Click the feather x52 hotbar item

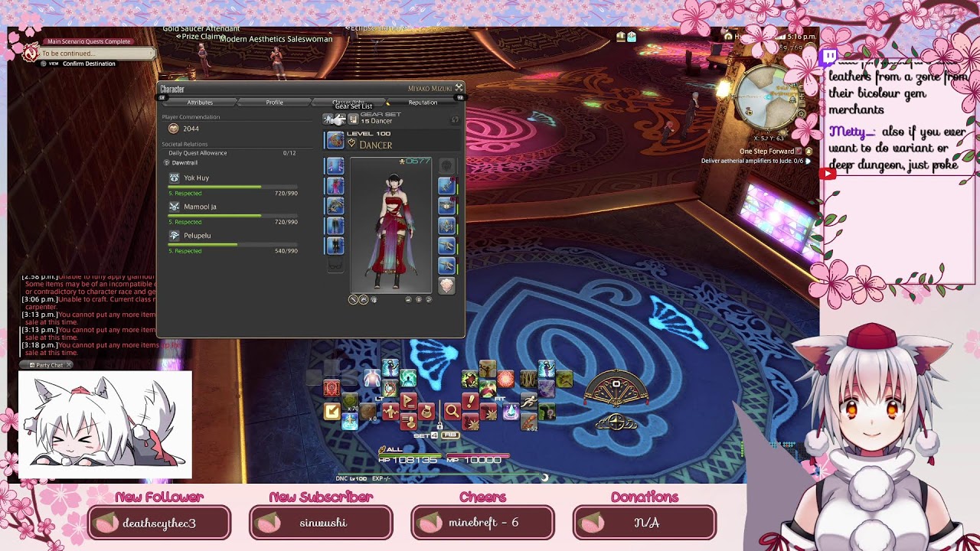[x=529, y=422]
